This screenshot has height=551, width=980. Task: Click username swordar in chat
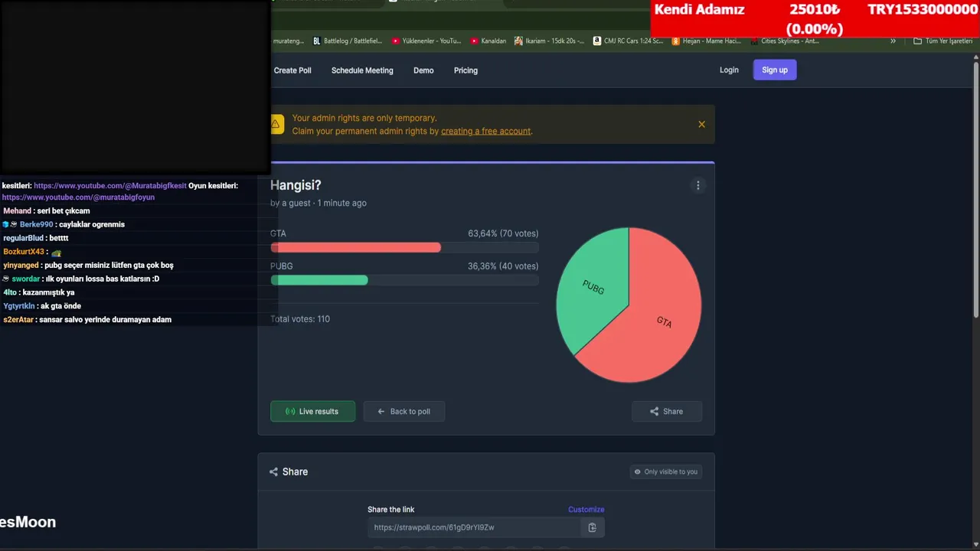(25, 279)
